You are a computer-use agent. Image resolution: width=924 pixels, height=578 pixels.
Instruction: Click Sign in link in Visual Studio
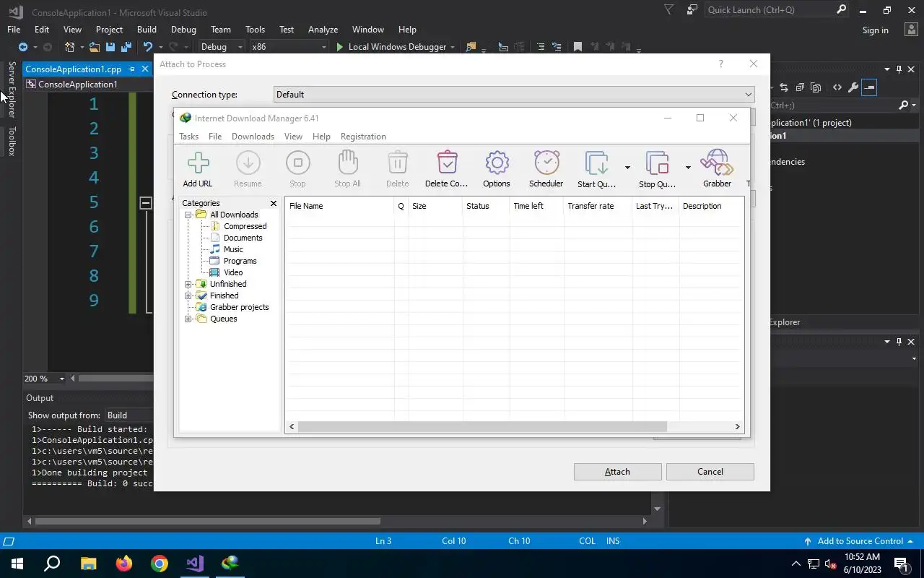pyautogui.click(x=875, y=30)
